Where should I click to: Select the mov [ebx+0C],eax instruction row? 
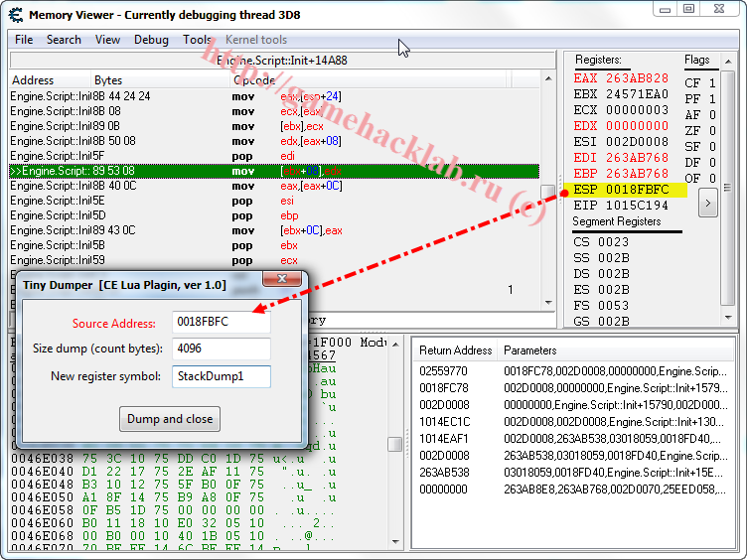click(274, 230)
